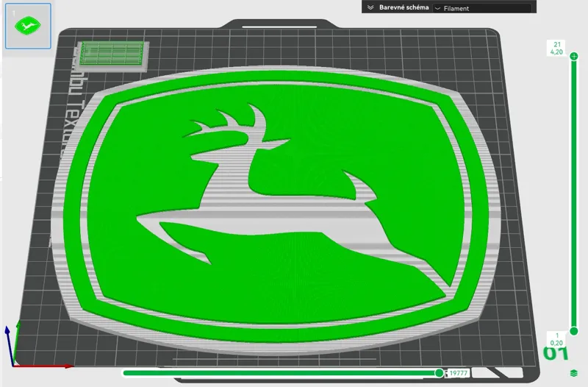
Task: Select plate 1 thumbnail
Action: 28,26
